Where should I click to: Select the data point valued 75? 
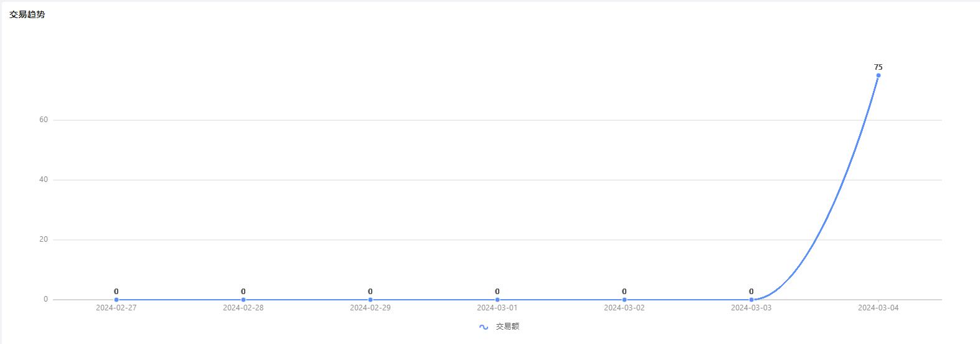(879, 75)
